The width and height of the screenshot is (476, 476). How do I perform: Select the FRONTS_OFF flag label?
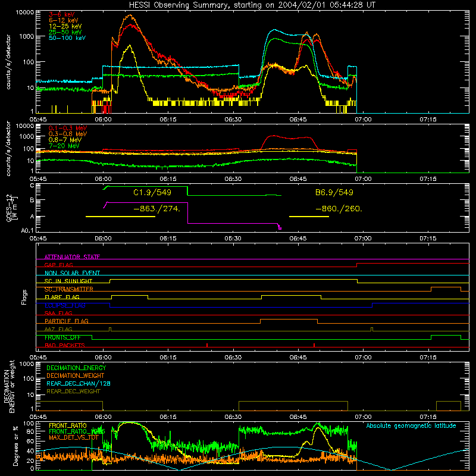pyautogui.click(x=62, y=337)
